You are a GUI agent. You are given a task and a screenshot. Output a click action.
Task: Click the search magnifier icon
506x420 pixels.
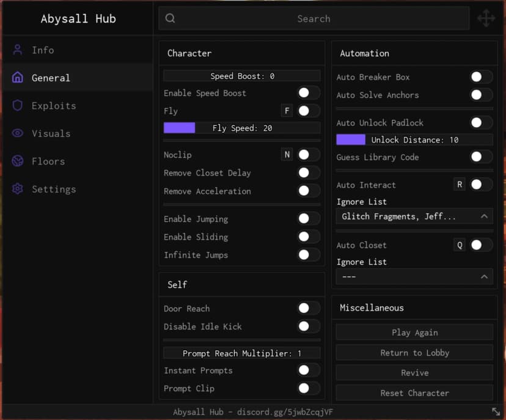(x=170, y=18)
